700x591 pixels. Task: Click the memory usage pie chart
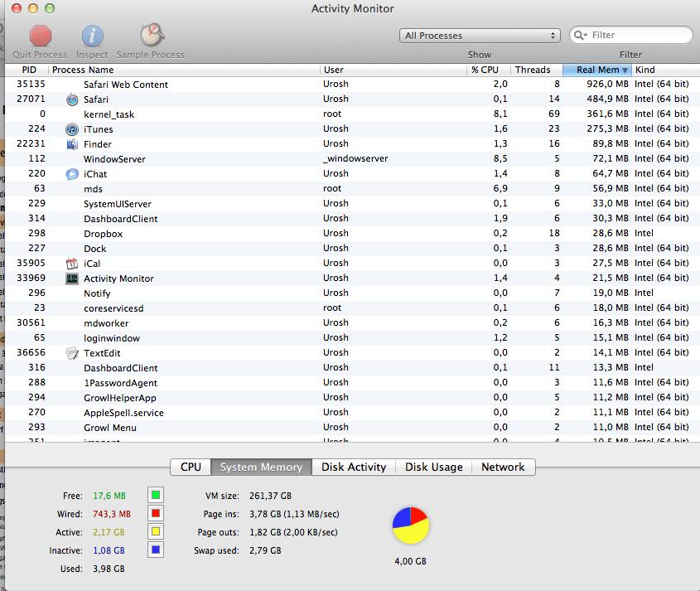tap(411, 526)
